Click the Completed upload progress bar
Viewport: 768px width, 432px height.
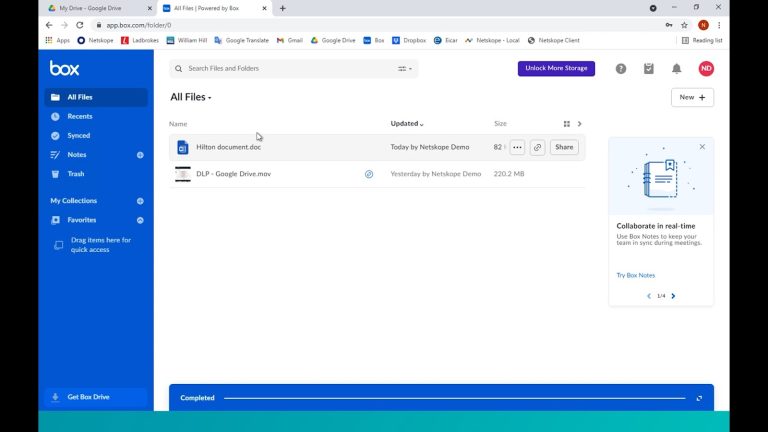[454, 398]
